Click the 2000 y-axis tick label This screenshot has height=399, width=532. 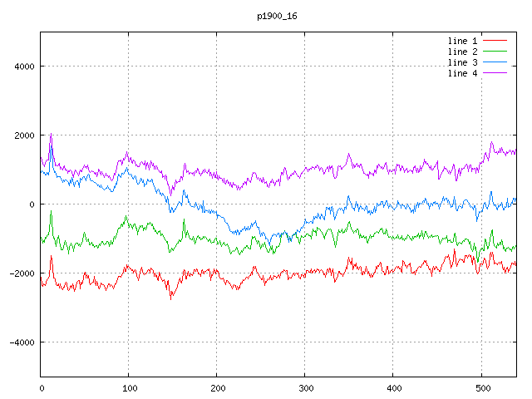pos(23,135)
